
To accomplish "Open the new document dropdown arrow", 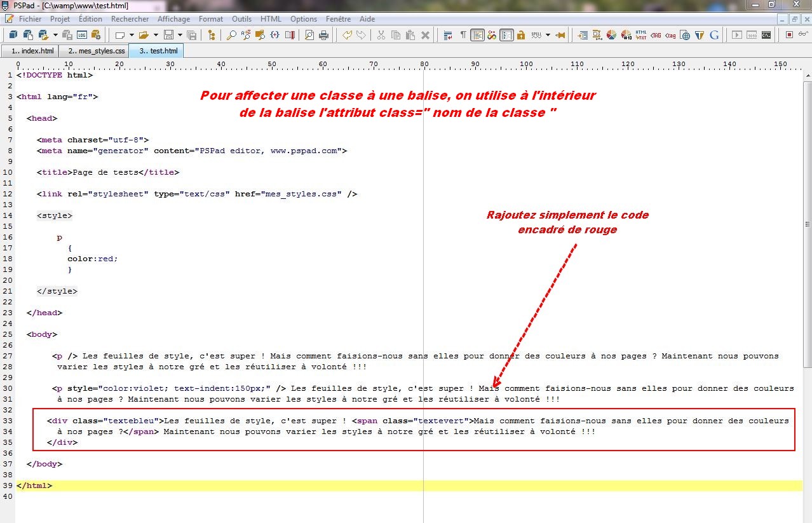I will pyautogui.click(x=132, y=35).
